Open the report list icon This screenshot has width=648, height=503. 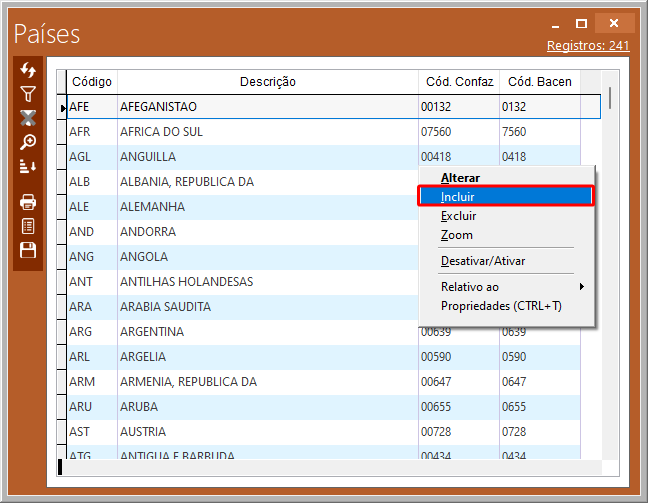pos(28,226)
